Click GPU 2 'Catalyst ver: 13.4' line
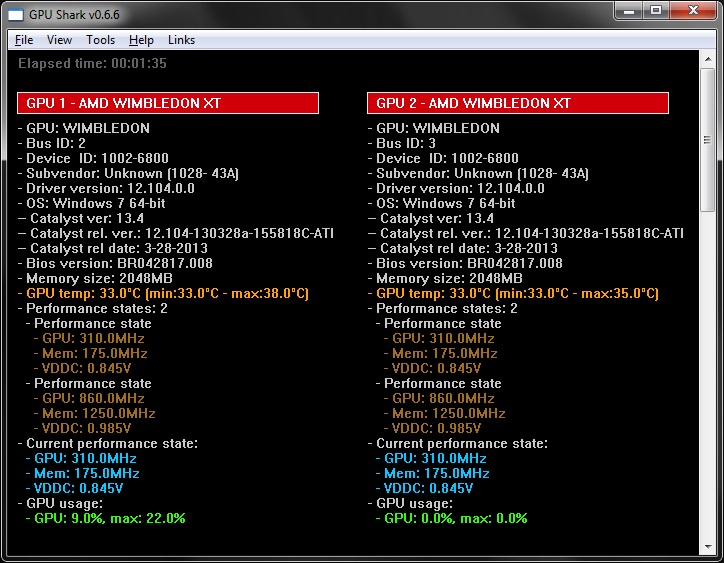Screen dimensions: 724x563 tap(431, 218)
